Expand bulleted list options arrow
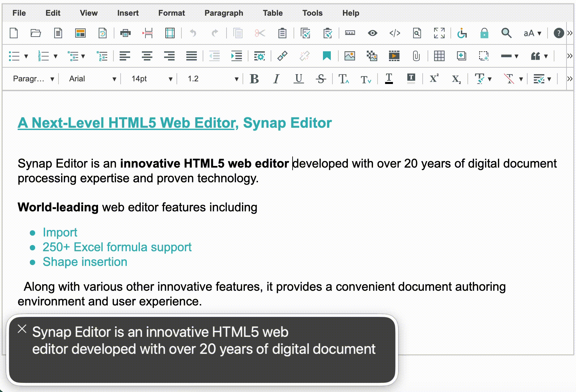Image resolution: width=576 pixels, height=392 pixels. pyautogui.click(x=26, y=56)
